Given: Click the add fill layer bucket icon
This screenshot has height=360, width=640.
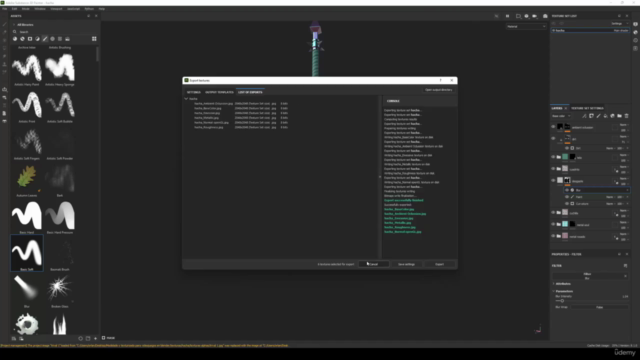Looking at the screenshot, I should tap(605, 116).
